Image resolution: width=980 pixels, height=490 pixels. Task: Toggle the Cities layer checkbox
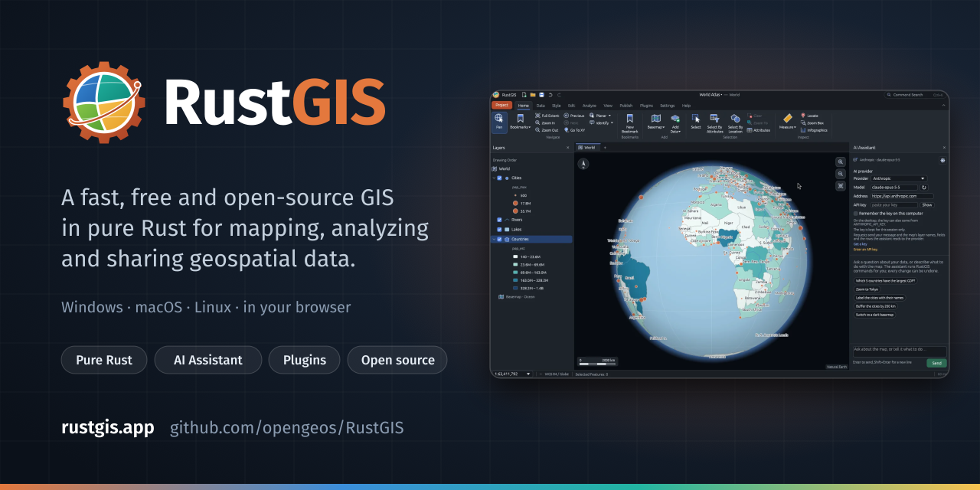coord(499,178)
